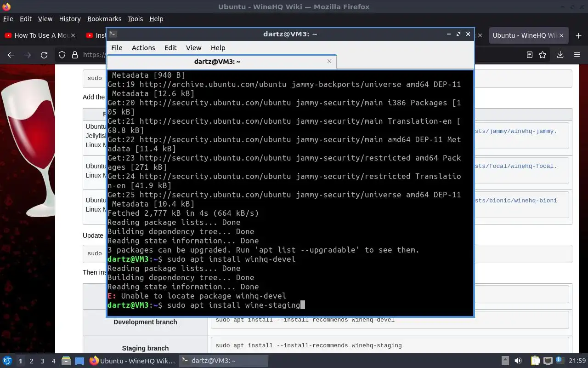Open network connection tray icon

point(548,361)
